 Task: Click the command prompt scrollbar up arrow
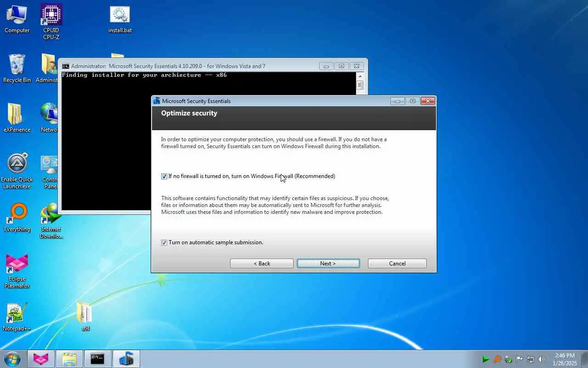pyautogui.click(x=360, y=76)
